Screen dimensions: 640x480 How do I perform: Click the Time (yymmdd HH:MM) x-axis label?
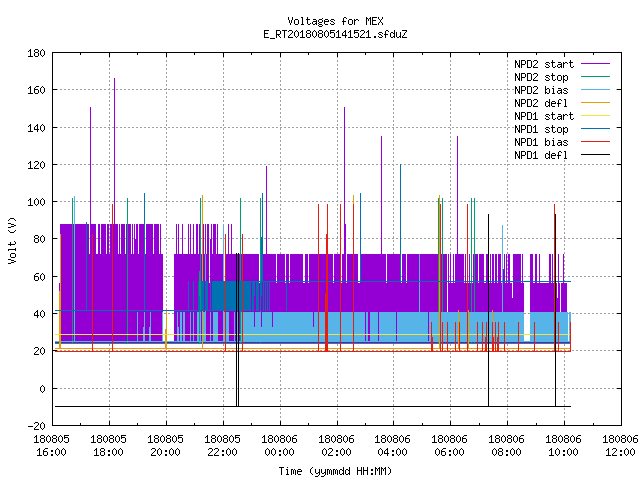(335, 471)
